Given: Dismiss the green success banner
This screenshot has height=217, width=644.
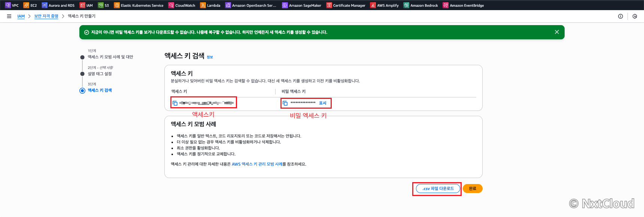Looking at the screenshot, I should coord(557,32).
